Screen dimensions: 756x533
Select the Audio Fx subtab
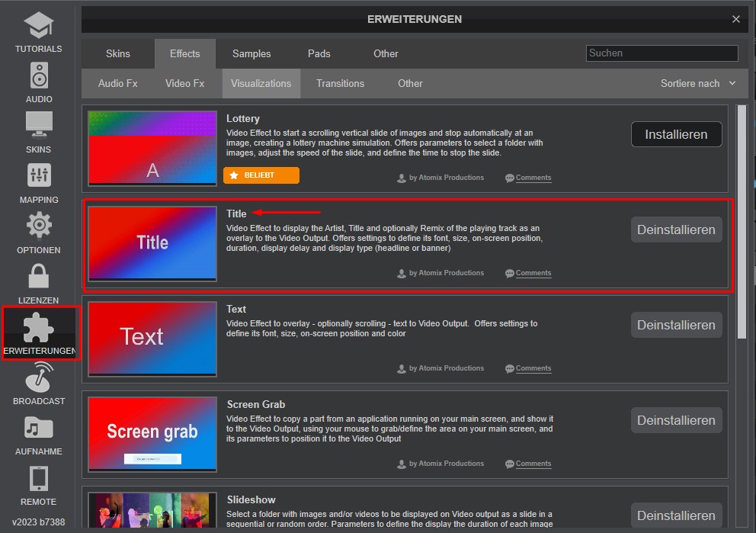pos(118,84)
